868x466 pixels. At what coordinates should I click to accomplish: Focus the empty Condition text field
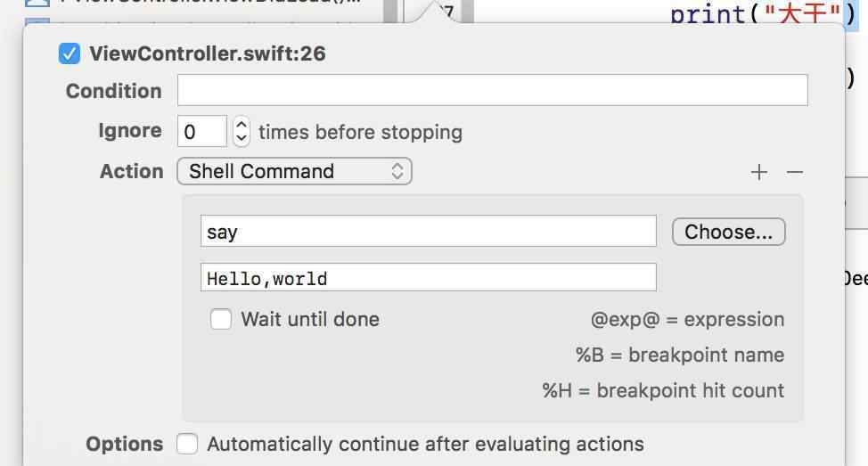tap(492, 90)
